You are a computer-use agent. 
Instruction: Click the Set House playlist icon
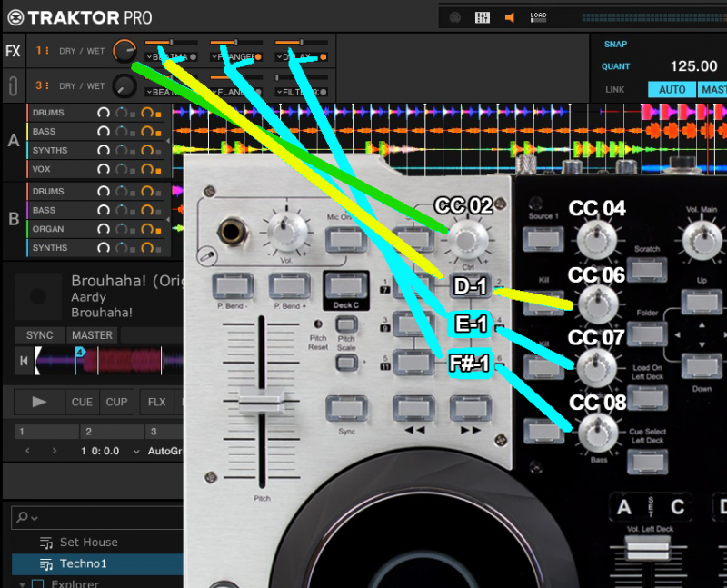click(x=46, y=543)
